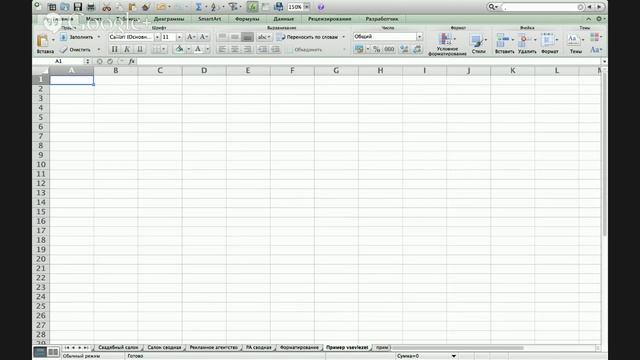Toggle top vertical alignment button

(x=222, y=37)
